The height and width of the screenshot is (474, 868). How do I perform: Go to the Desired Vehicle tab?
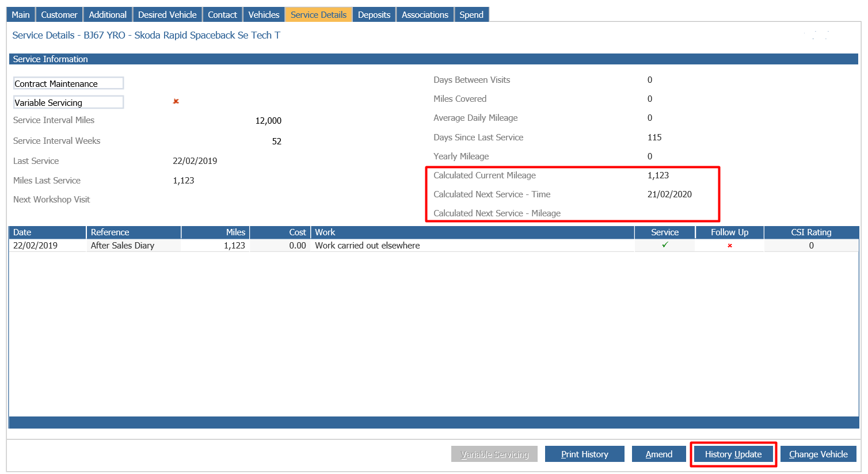click(x=167, y=14)
